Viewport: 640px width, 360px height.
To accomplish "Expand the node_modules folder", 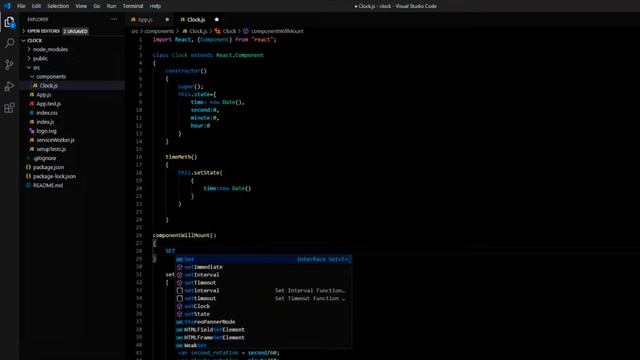I will pyautogui.click(x=51, y=49).
